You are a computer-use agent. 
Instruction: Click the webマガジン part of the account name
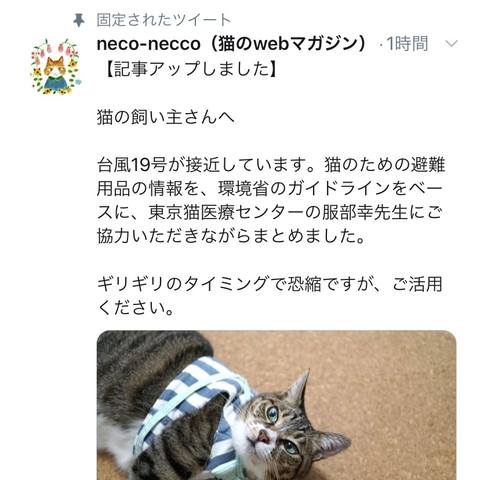(x=306, y=44)
